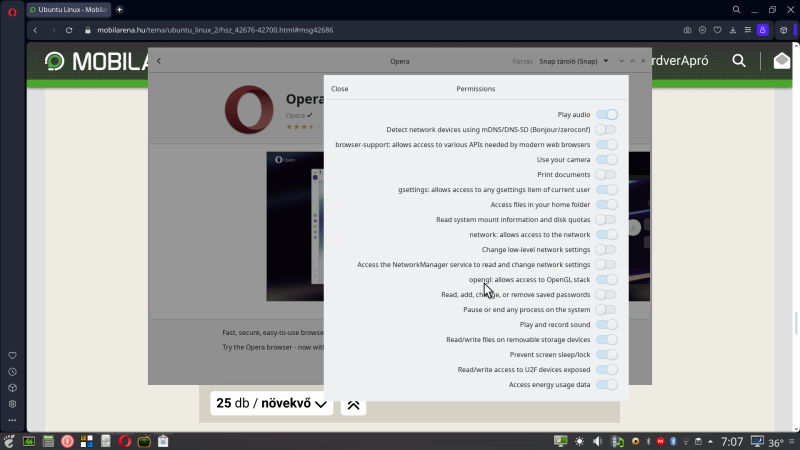
Task: Click the Opera app screenshot thumbnail
Action: click(x=295, y=226)
